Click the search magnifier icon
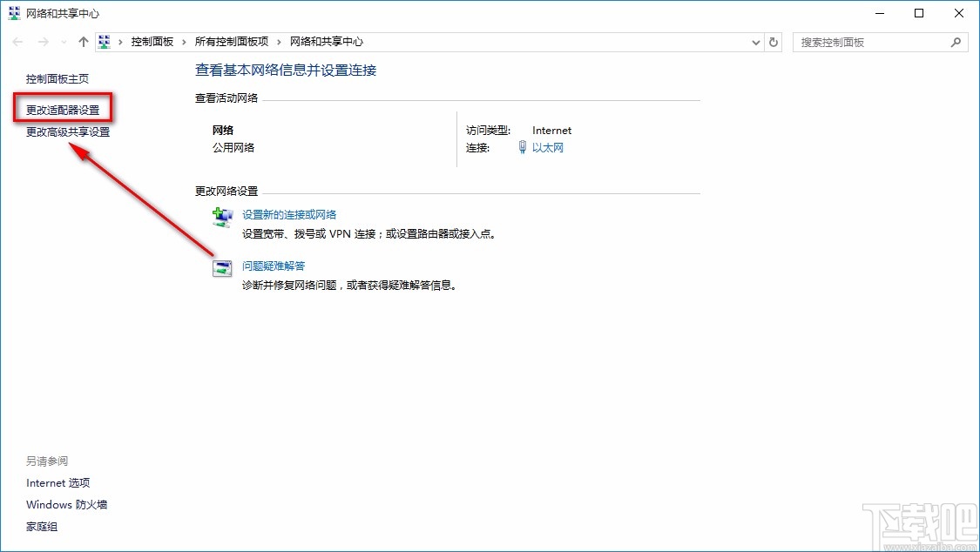This screenshot has width=980, height=552. (x=956, y=41)
